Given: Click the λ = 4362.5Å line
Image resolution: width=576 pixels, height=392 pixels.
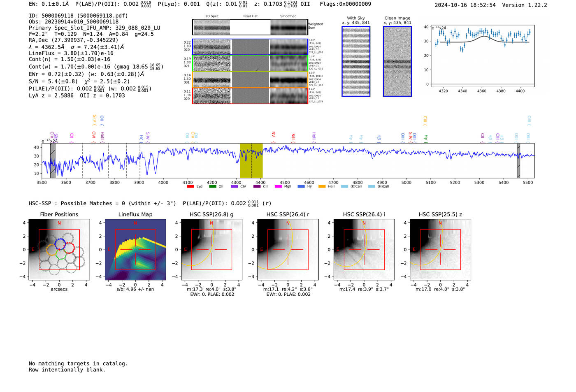Looking at the screenshot, I should (x=77, y=47).
